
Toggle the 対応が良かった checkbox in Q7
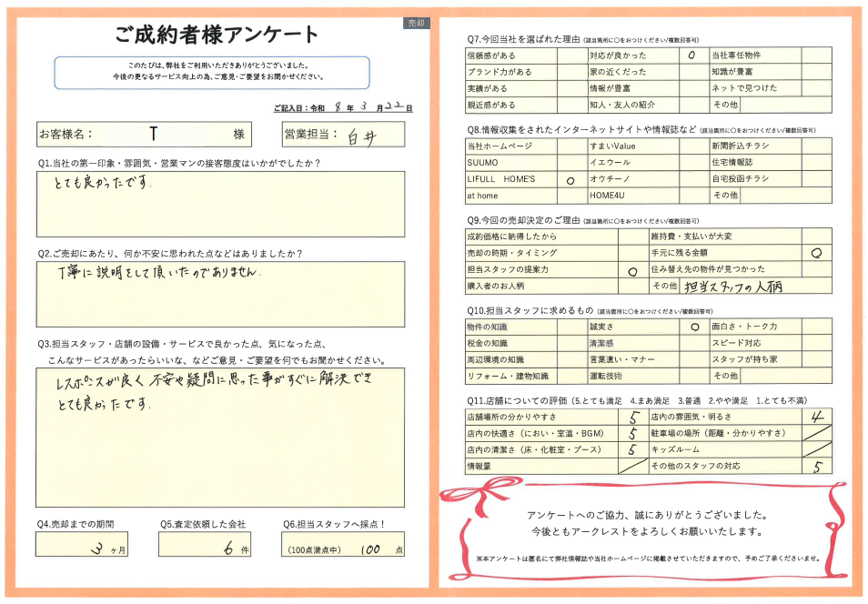692,55
